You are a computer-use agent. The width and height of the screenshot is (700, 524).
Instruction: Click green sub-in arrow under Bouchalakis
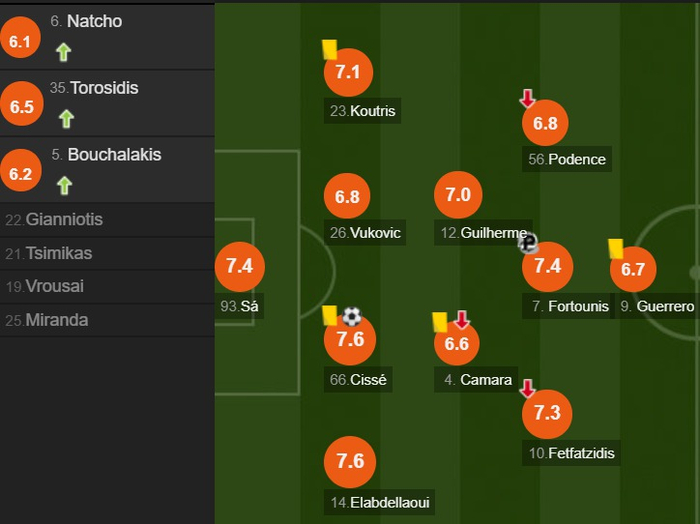(64, 185)
